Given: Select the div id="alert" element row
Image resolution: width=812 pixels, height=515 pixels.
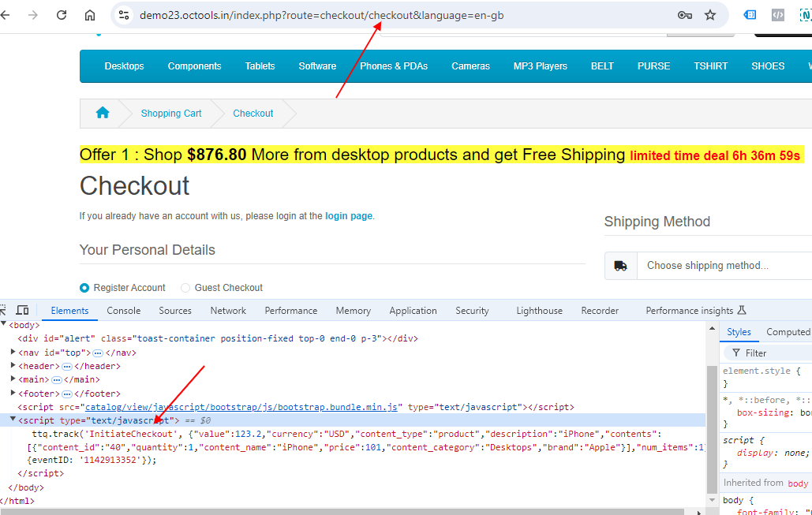Looking at the screenshot, I should click(218, 338).
